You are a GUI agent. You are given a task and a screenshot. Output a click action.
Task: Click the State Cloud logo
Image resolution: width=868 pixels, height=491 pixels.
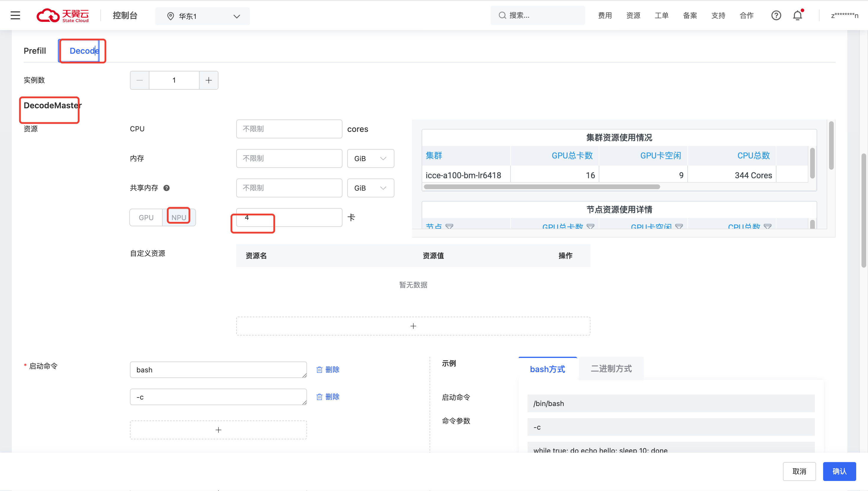(x=63, y=16)
